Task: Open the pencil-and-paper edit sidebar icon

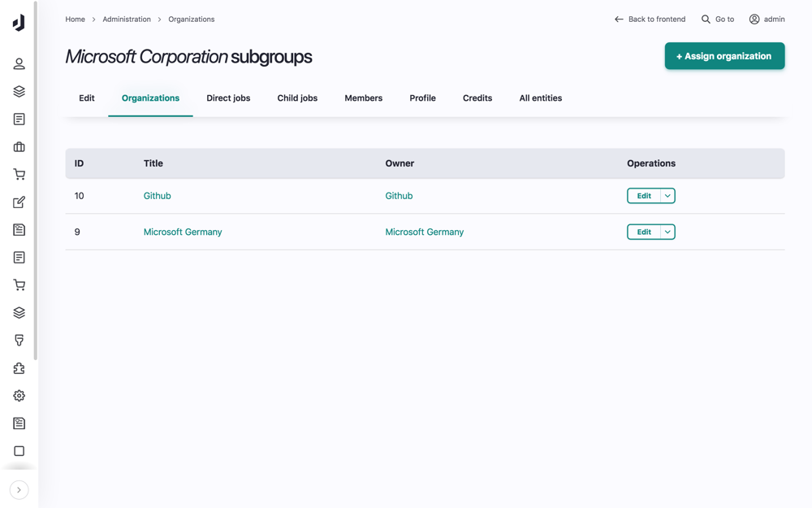Action: (19, 202)
